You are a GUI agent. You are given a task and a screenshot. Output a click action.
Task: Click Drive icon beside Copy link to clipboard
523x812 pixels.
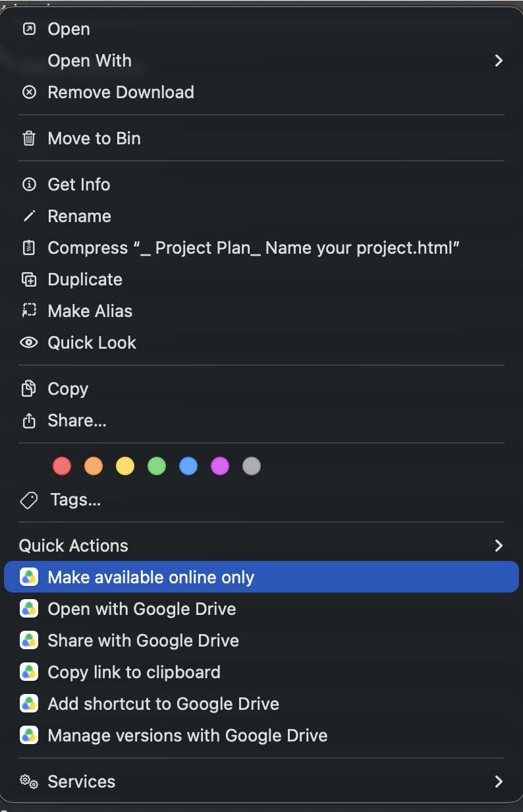(29, 672)
